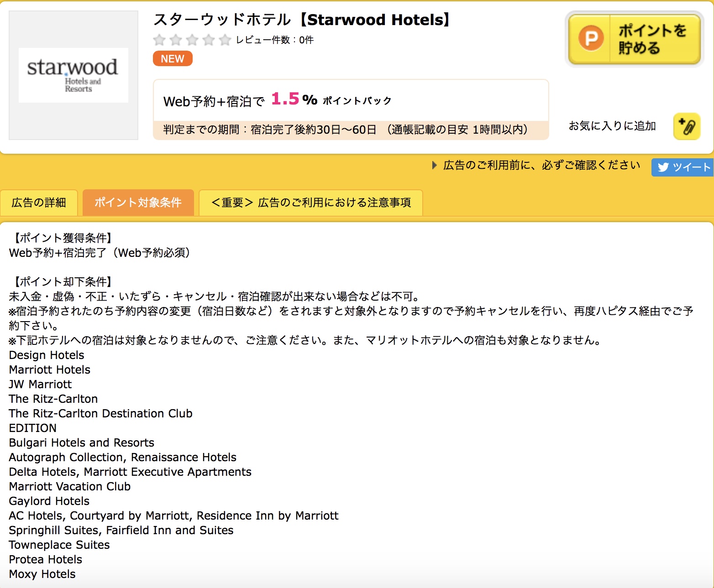Click the Gaylord Hotels line
The image size is (714, 588).
point(49,501)
